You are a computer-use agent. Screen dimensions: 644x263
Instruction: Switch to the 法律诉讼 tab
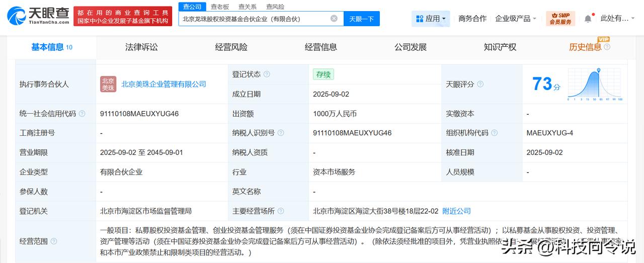pyautogui.click(x=141, y=47)
